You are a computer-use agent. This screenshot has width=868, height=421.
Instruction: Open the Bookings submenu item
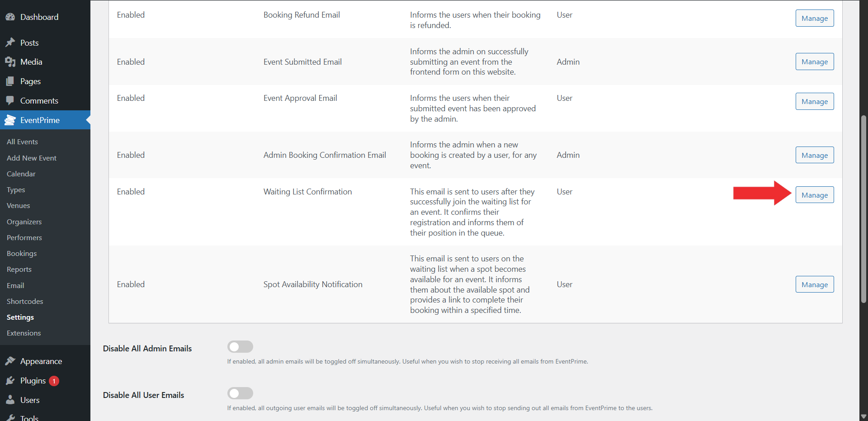[x=22, y=254]
